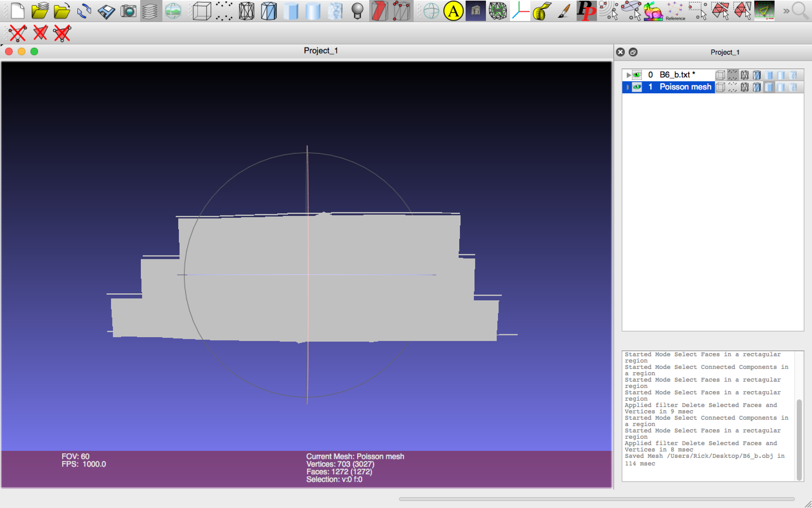Activate select faces in rectangular region tool
The height and width of the screenshot is (508, 812).
click(720, 11)
